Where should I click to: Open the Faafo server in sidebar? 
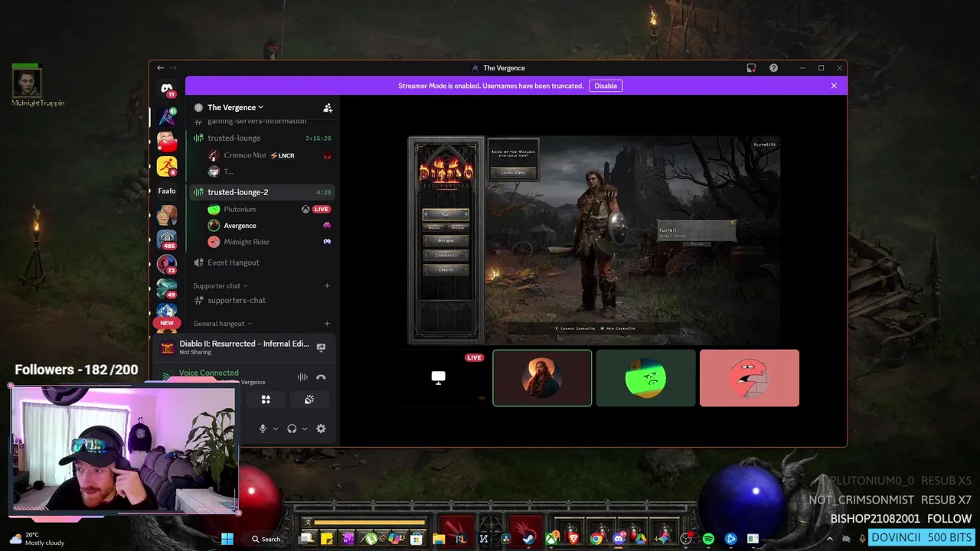167,191
